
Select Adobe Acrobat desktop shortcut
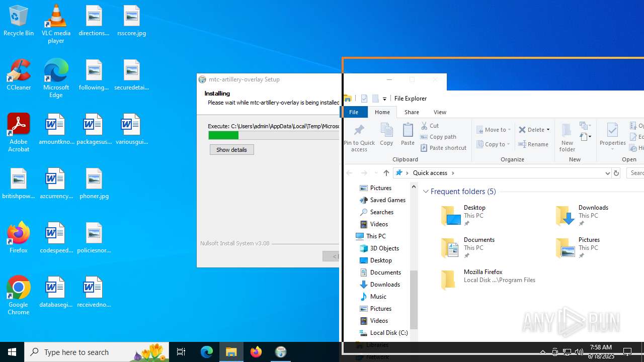click(x=19, y=133)
